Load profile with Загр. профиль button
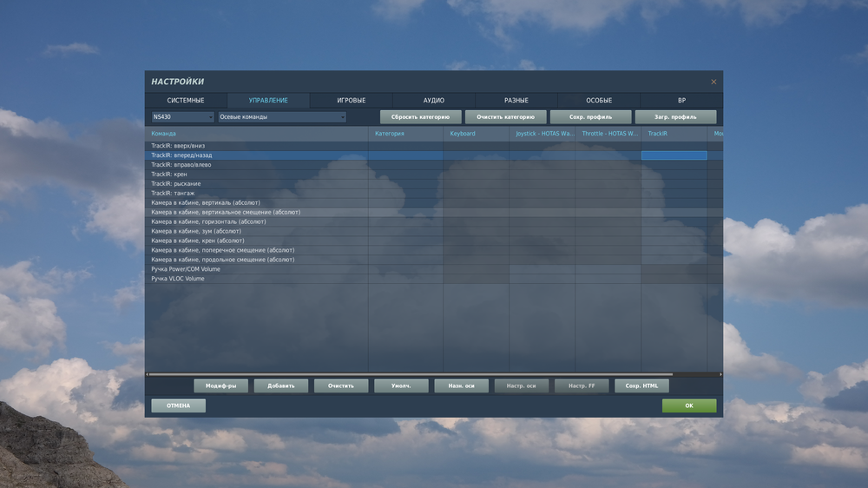868x488 pixels. click(675, 117)
